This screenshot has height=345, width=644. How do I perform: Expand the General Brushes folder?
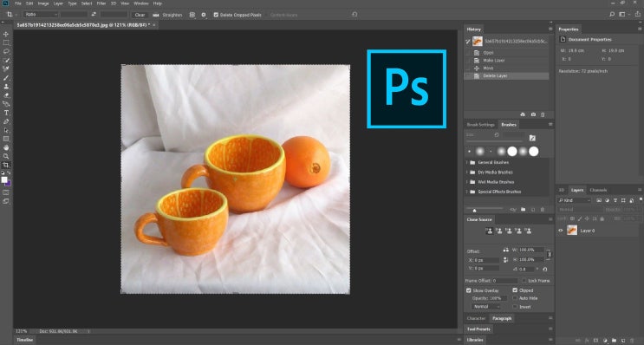tap(467, 162)
